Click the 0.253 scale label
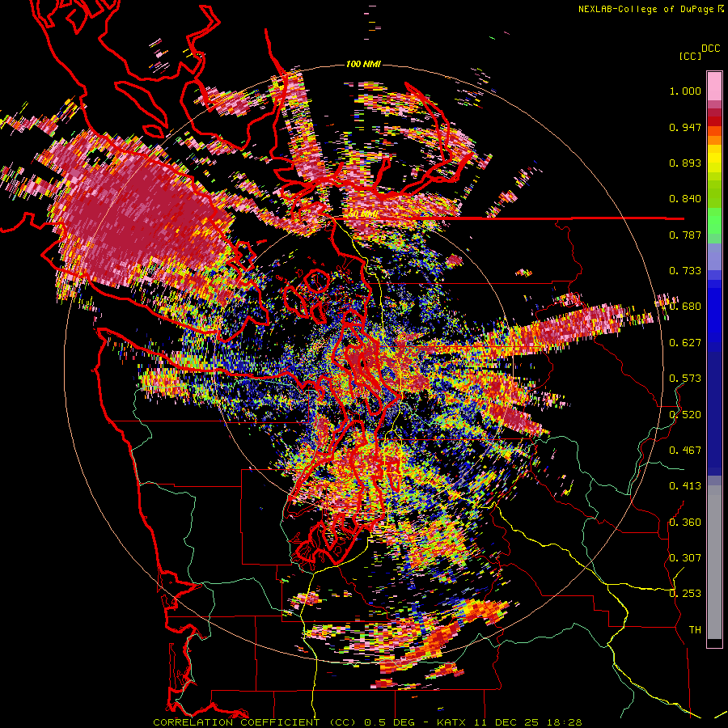This screenshot has width=728, height=728. (x=685, y=594)
